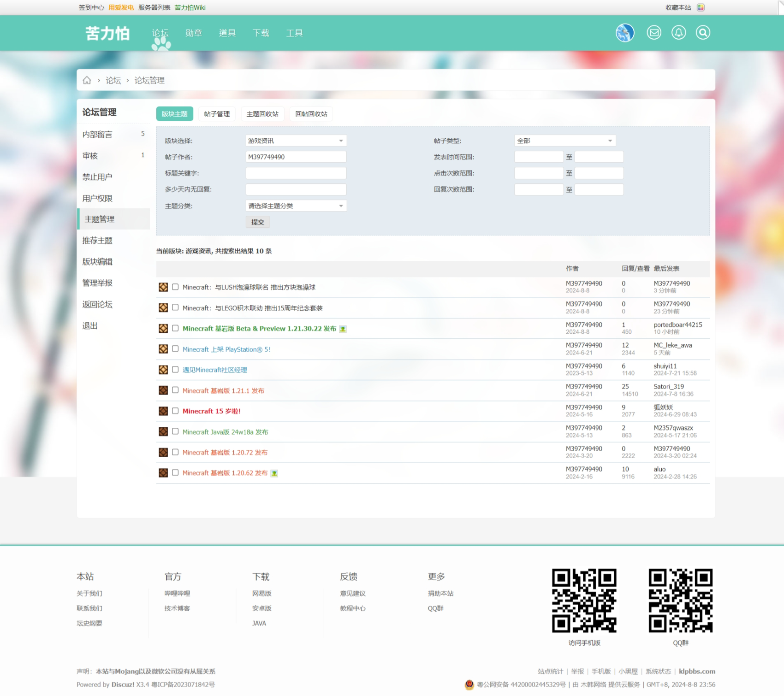Click thread icon for 与LEGO积木联动 post
The image size is (784, 696).
[x=163, y=307]
